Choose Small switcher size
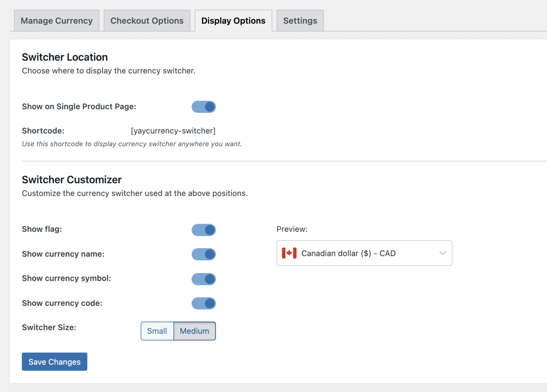Viewport: 547px width, 392px height. pyautogui.click(x=157, y=331)
